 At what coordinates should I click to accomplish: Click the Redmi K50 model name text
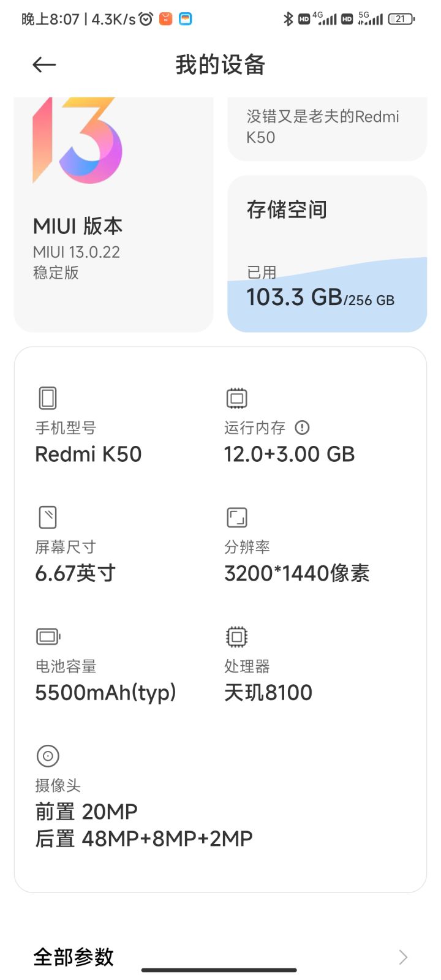88,454
